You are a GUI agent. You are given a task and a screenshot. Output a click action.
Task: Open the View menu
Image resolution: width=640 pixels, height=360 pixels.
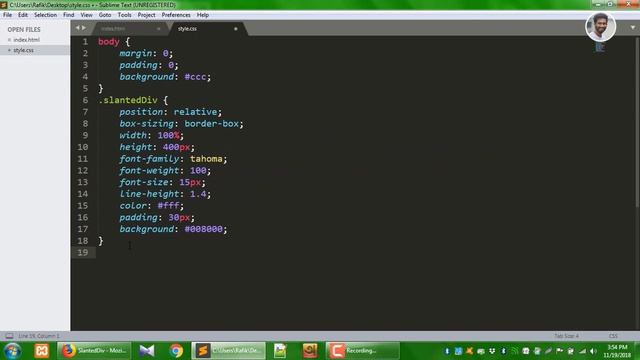coord(86,15)
